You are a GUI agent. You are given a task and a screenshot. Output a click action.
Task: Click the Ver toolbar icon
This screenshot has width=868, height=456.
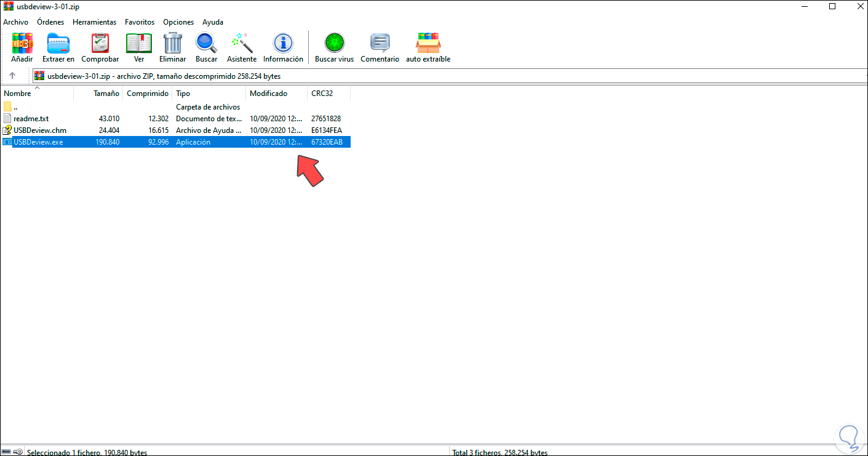coord(139,47)
